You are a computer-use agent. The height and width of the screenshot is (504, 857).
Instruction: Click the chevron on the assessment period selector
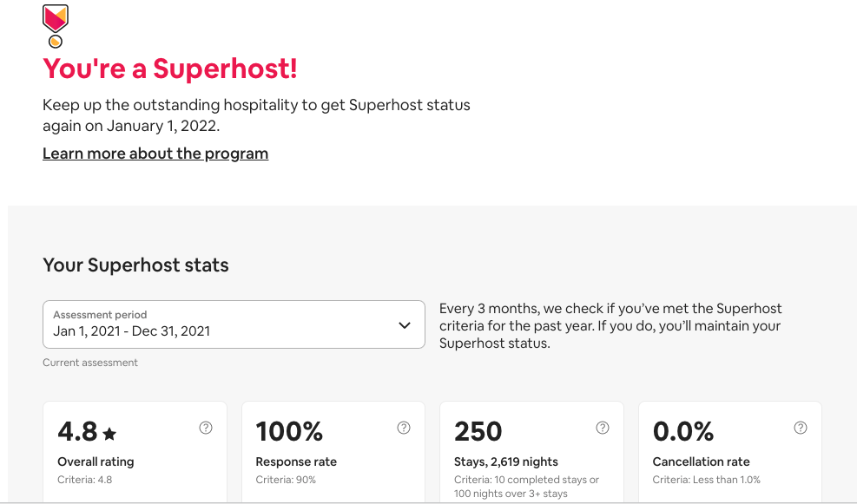click(403, 324)
